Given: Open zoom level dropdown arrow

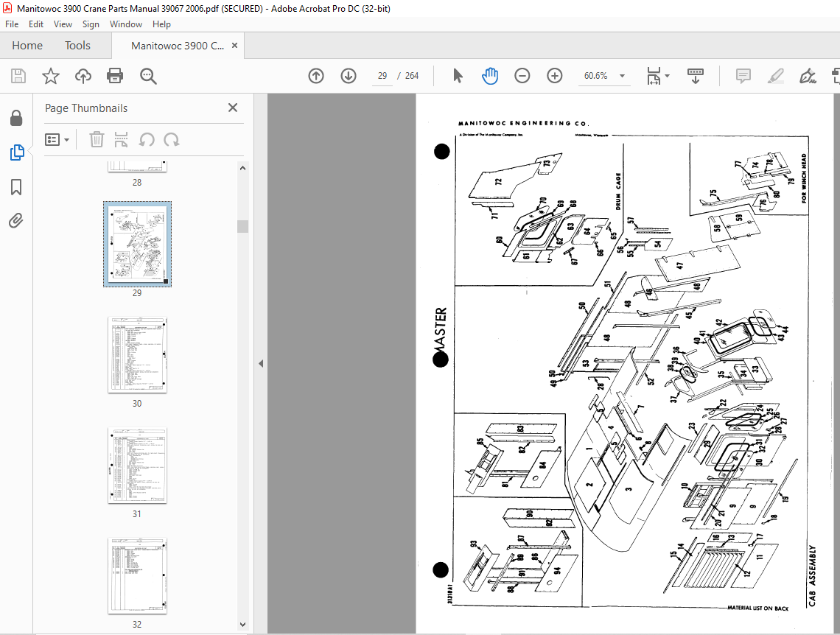Looking at the screenshot, I should coord(622,76).
